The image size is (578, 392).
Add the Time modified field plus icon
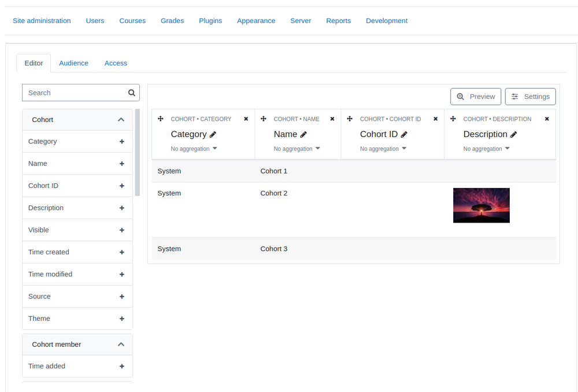coord(121,275)
